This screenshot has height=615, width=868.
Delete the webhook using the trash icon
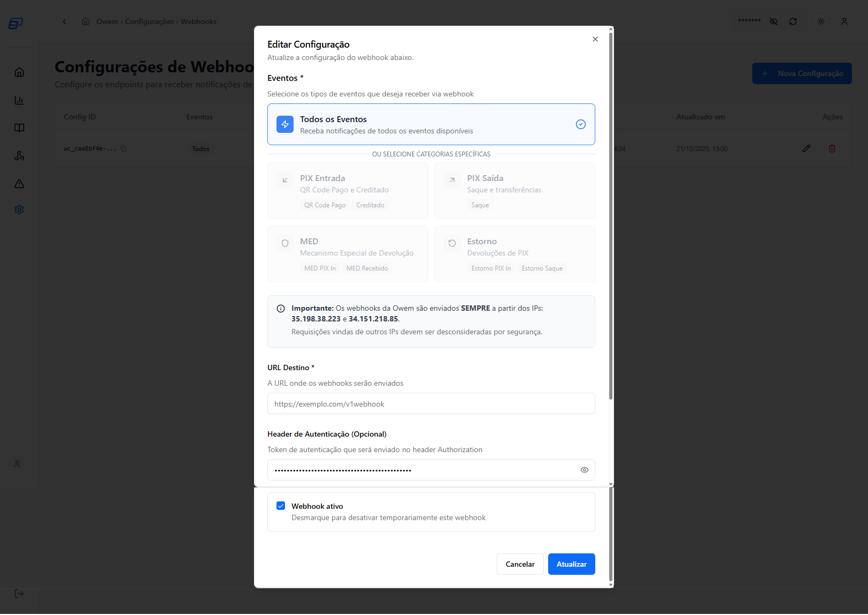pyautogui.click(x=832, y=148)
